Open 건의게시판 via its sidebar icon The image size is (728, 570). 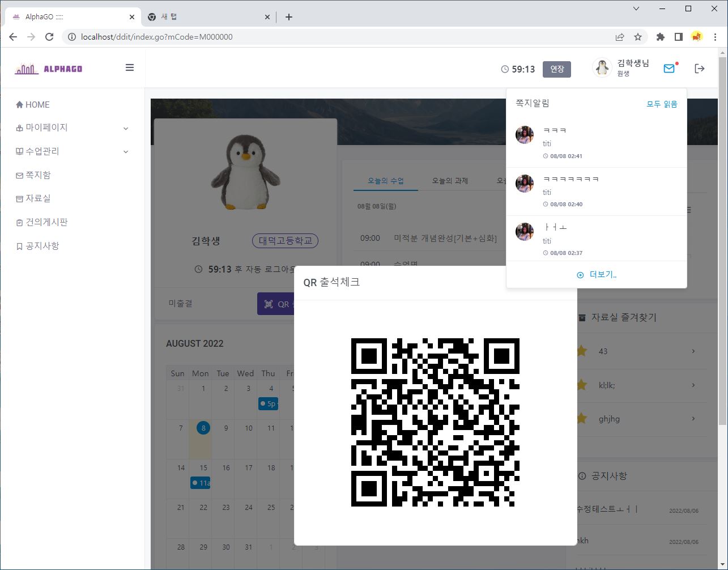(20, 222)
